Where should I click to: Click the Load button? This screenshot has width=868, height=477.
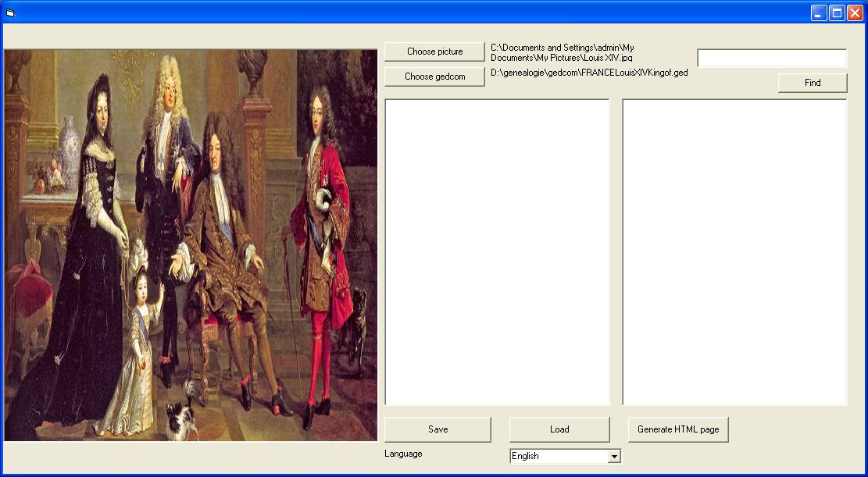[559, 429]
